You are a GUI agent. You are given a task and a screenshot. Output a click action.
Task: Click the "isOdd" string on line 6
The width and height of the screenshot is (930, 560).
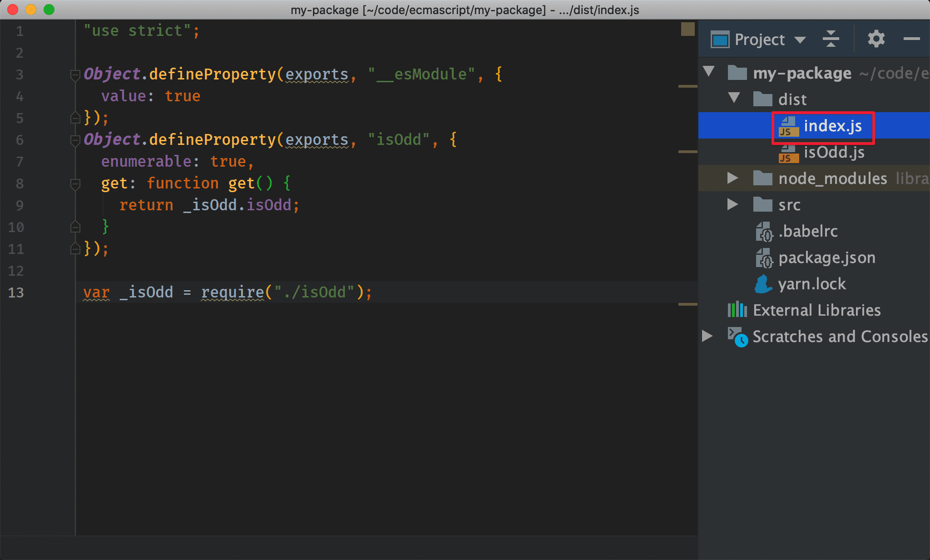(399, 139)
